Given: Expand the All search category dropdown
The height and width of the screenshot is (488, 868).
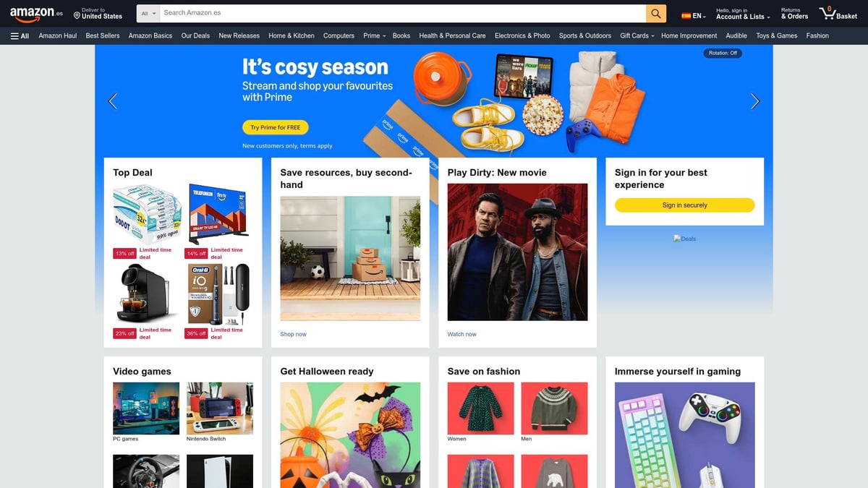Looking at the screenshot, I should pyautogui.click(x=148, y=14).
